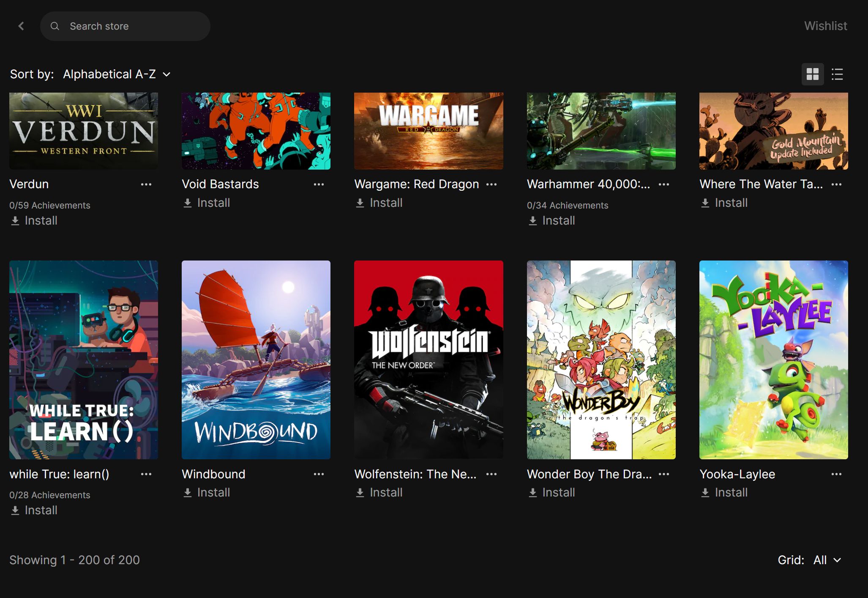
Task: Install Wolfenstein: The New Order
Action: 379,493
